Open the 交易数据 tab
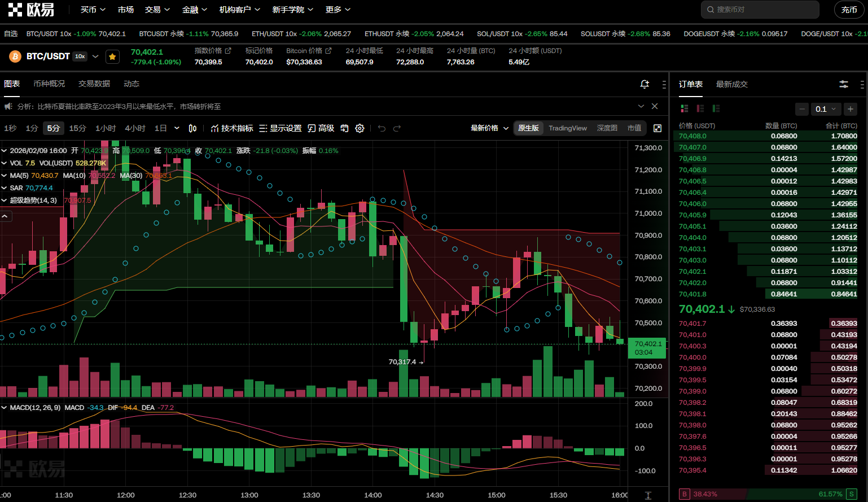The width and height of the screenshot is (868, 502). [94, 84]
